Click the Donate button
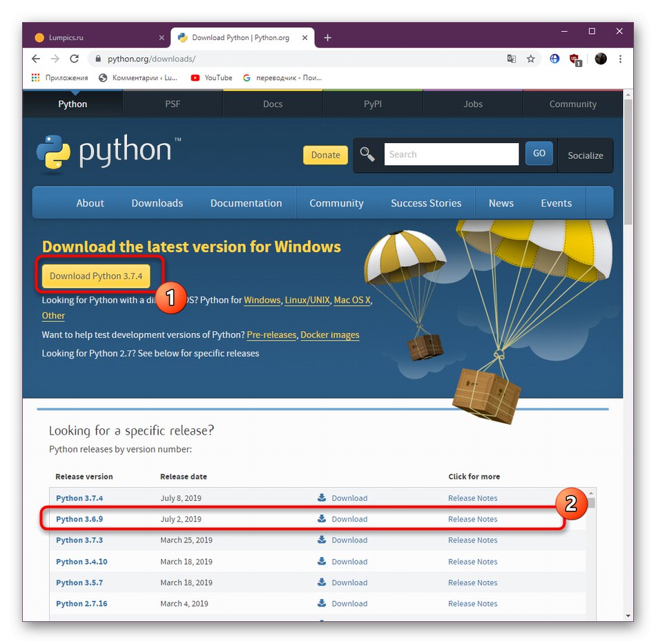Viewport: 656px width, 644px height. [x=325, y=155]
